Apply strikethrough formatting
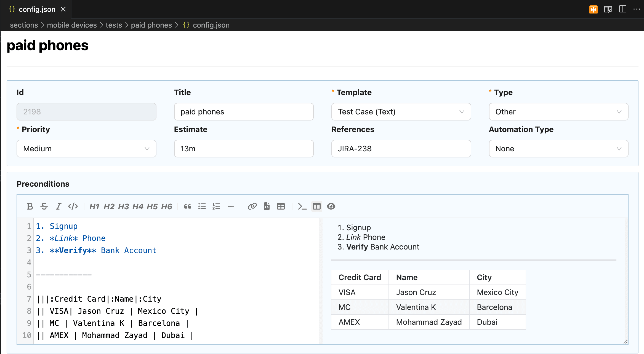 tap(44, 206)
